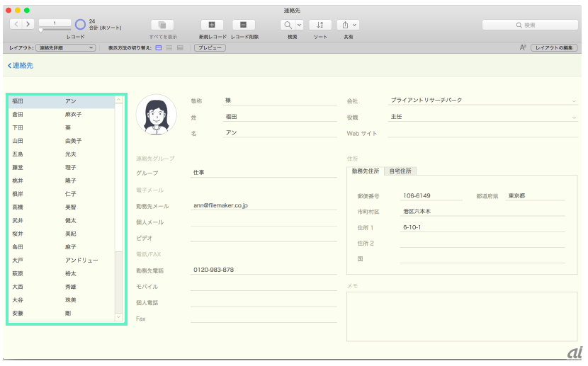Image resolution: width=588 pixels, height=366 pixels.
Task: Click the Edit Layout (レイアウトの編集) button
Action: [x=554, y=47]
